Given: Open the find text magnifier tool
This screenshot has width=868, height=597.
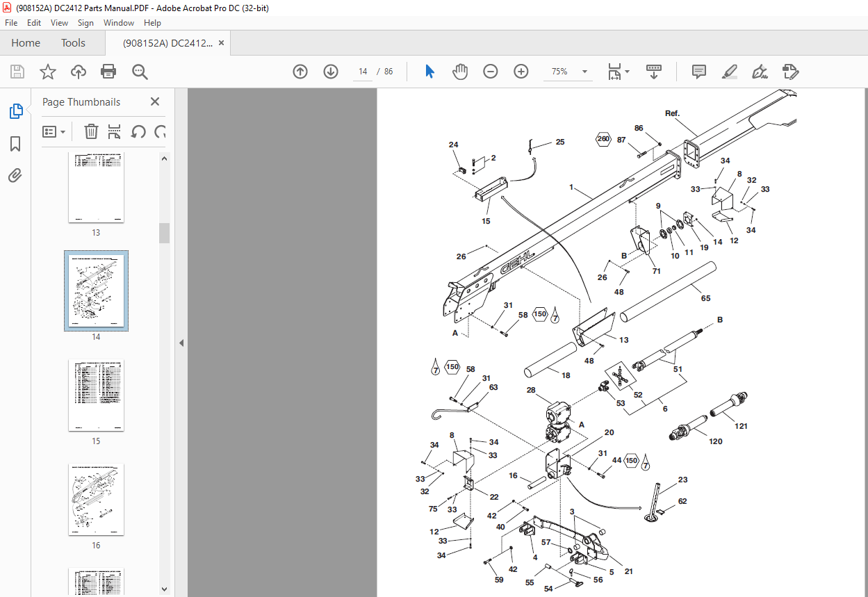Looking at the screenshot, I should click(140, 72).
